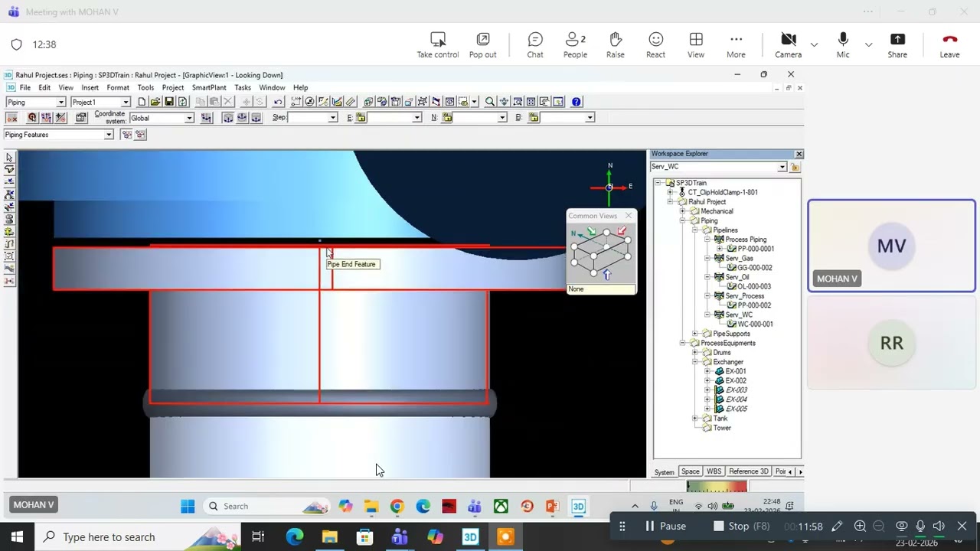
Task: Click the blue Help question mark icon
Action: click(577, 102)
